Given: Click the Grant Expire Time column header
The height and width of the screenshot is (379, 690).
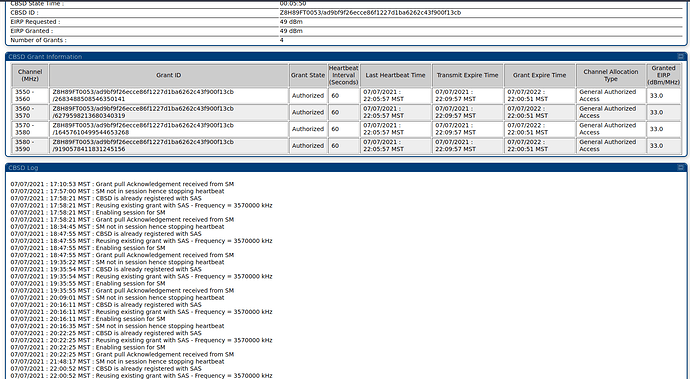Looking at the screenshot, I should tap(540, 75).
